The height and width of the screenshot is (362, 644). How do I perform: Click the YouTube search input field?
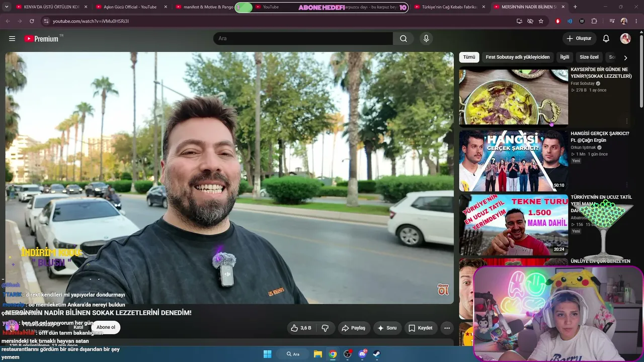click(x=303, y=39)
